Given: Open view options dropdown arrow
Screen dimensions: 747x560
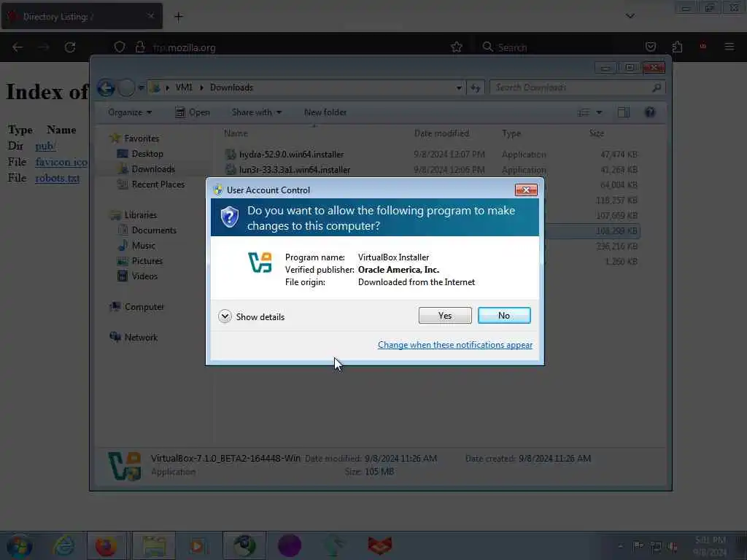Looking at the screenshot, I should (x=600, y=112).
